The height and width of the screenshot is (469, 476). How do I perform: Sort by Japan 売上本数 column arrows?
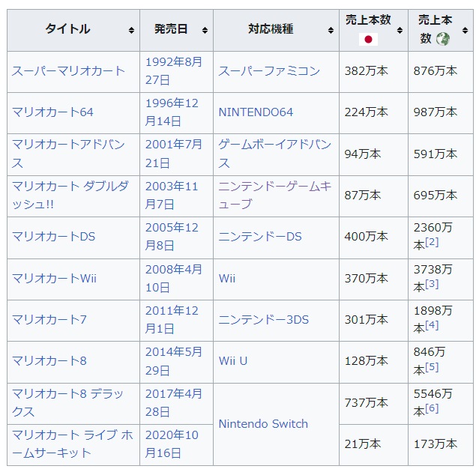[x=400, y=30]
